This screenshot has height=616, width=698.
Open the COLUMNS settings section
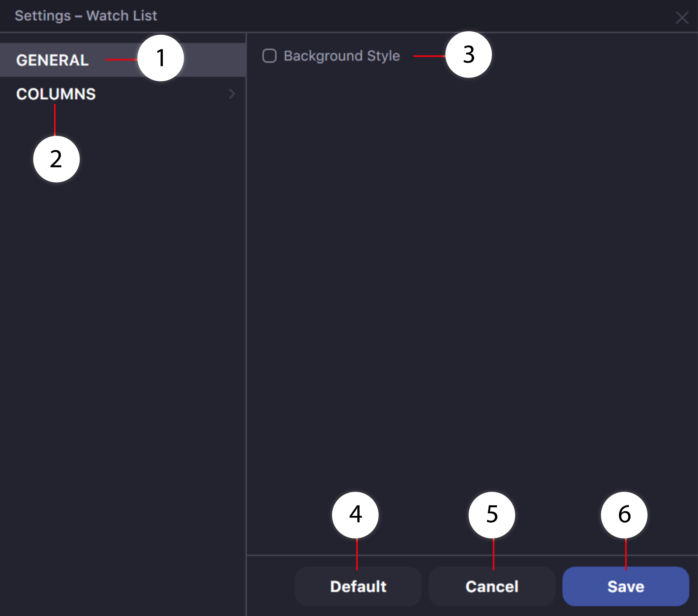tap(123, 94)
